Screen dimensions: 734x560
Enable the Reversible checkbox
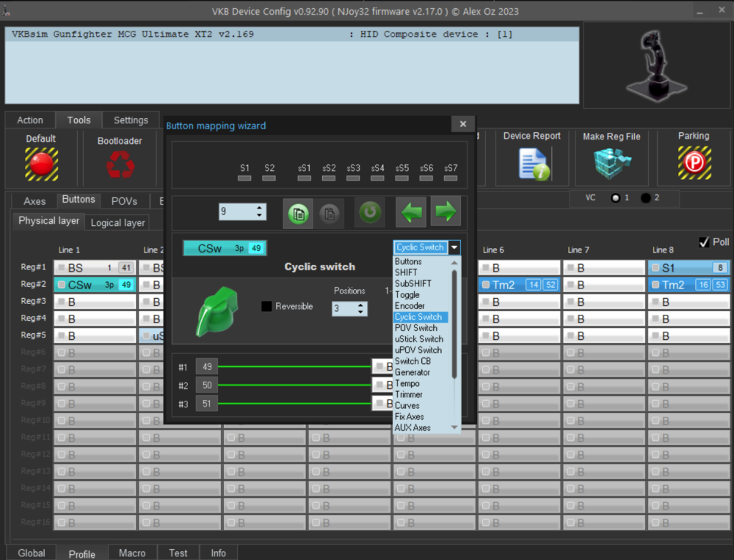(x=267, y=306)
